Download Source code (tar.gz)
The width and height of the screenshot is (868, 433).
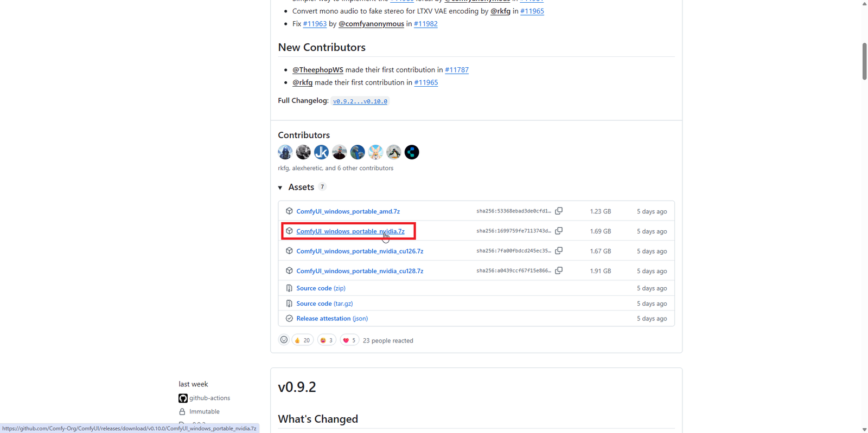[x=324, y=303]
